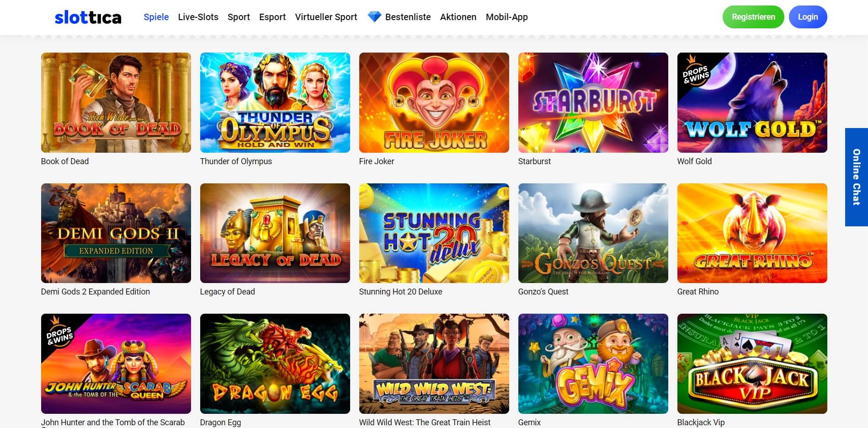Open Fire Joker game thumbnail
The height and width of the screenshot is (428, 868).
(434, 102)
